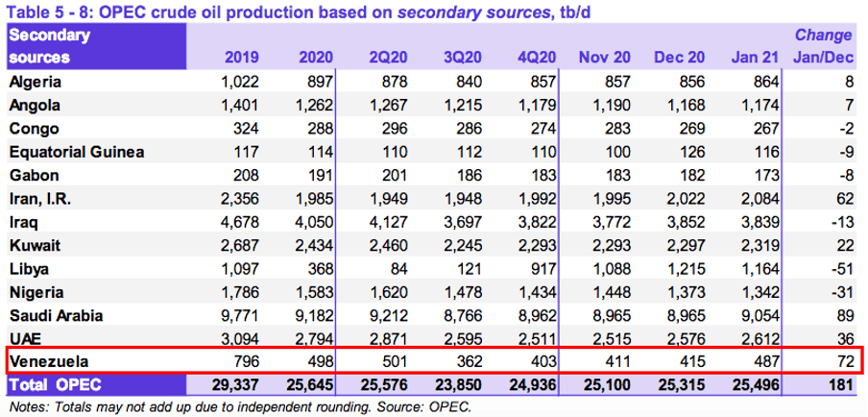Image resolution: width=868 pixels, height=417 pixels.
Task: Click Total OPEC change value 181
Action: [836, 384]
